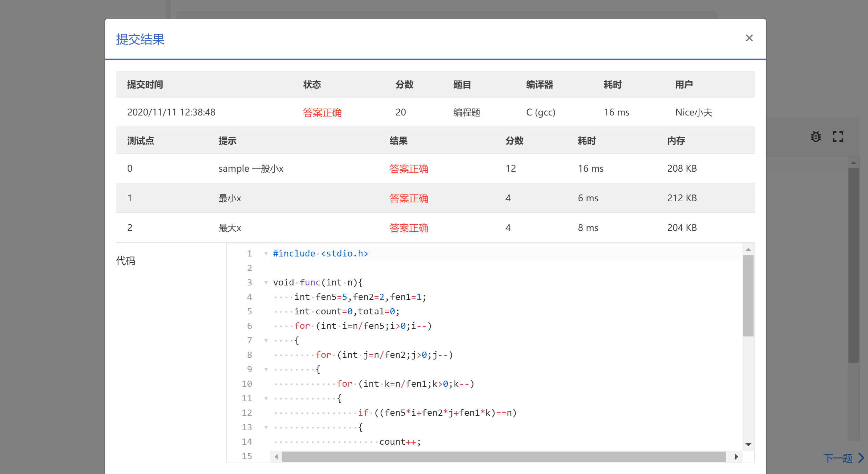868x474 pixels.
Task: Click the next problem chevron arrow
Action: tap(861, 458)
